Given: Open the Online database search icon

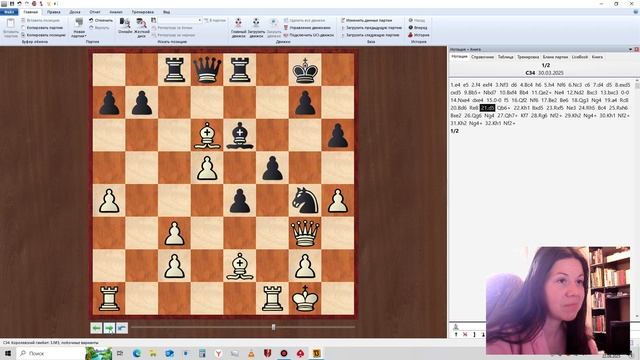Looking at the screenshot, I should coord(125,26).
